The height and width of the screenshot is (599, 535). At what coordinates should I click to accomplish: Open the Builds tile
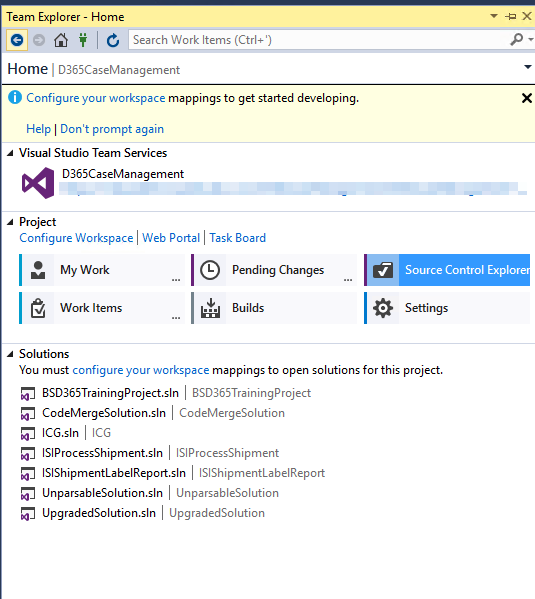click(274, 308)
